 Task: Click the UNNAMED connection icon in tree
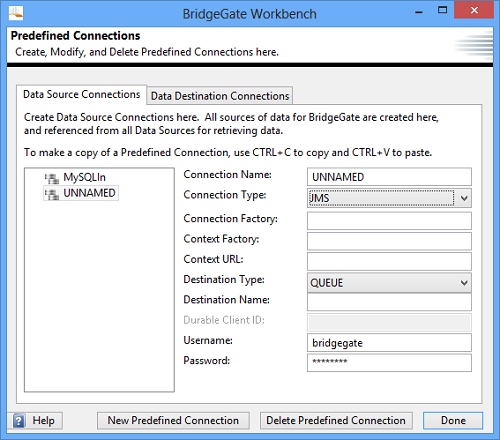(x=52, y=194)
